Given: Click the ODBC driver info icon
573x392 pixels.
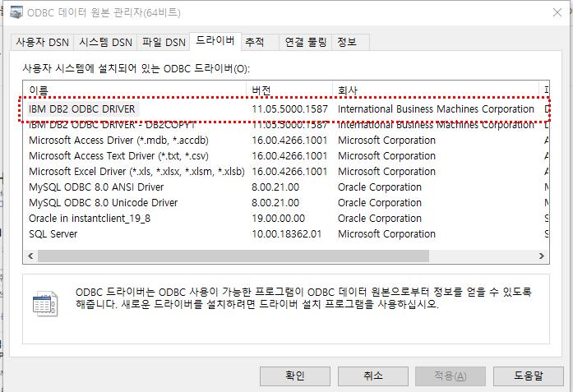Looking at the screenshot, I should pos(45,303).
